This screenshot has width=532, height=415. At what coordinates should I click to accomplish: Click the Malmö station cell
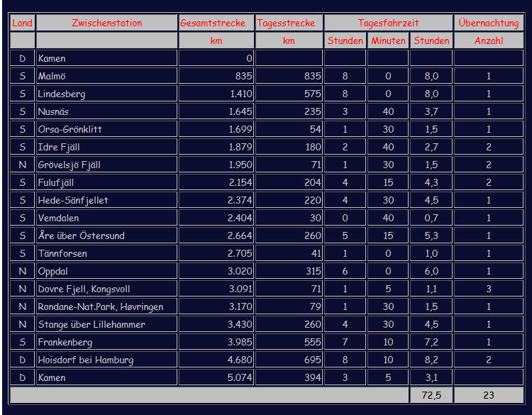(106, 76)
